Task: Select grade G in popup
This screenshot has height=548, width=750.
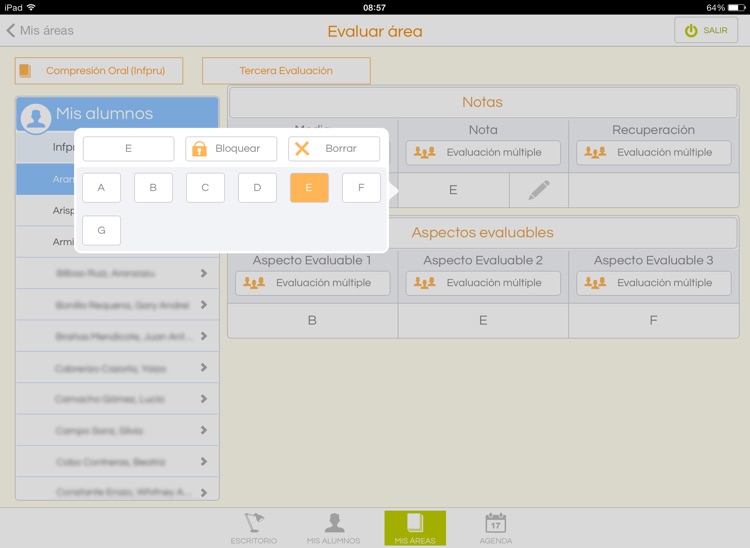Action: (x=101, y=230)
